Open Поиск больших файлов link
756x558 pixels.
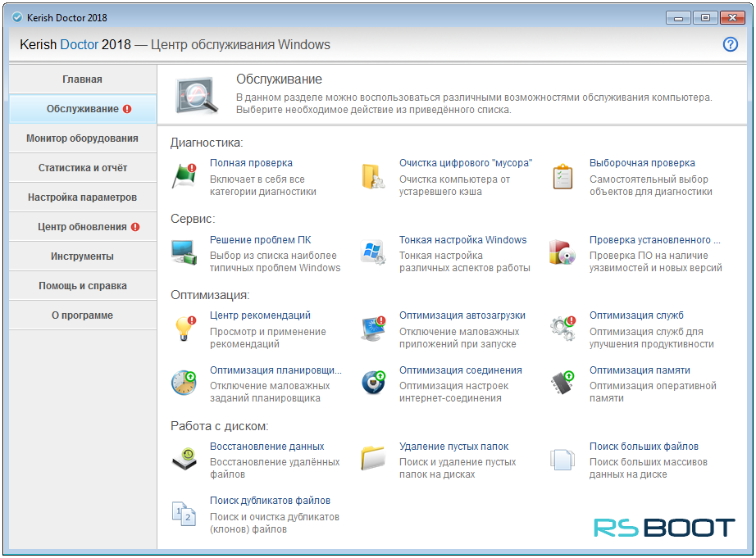point(644,447)
